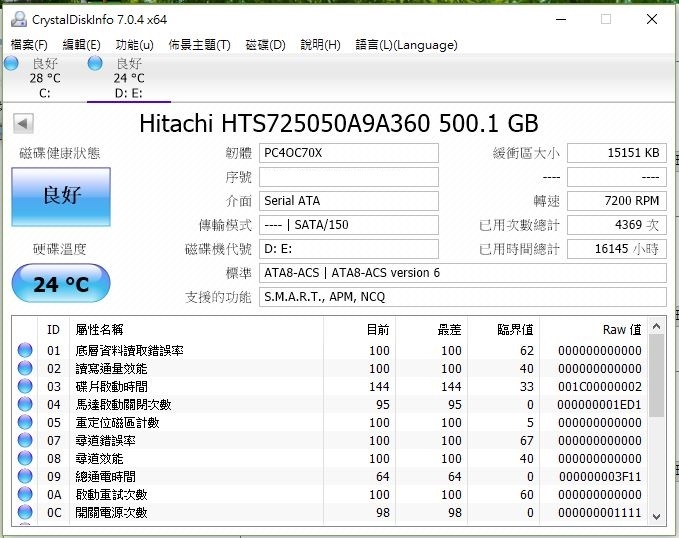Click the buffer size field 15151 KB
Viewport: 679px width, 538px height.
click(x=617, y=153)
